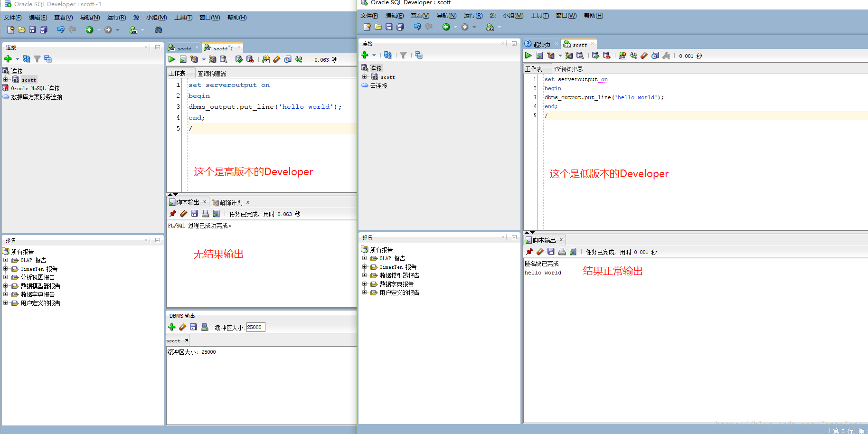Expand scott connection in left window tree

pos(6,80)
